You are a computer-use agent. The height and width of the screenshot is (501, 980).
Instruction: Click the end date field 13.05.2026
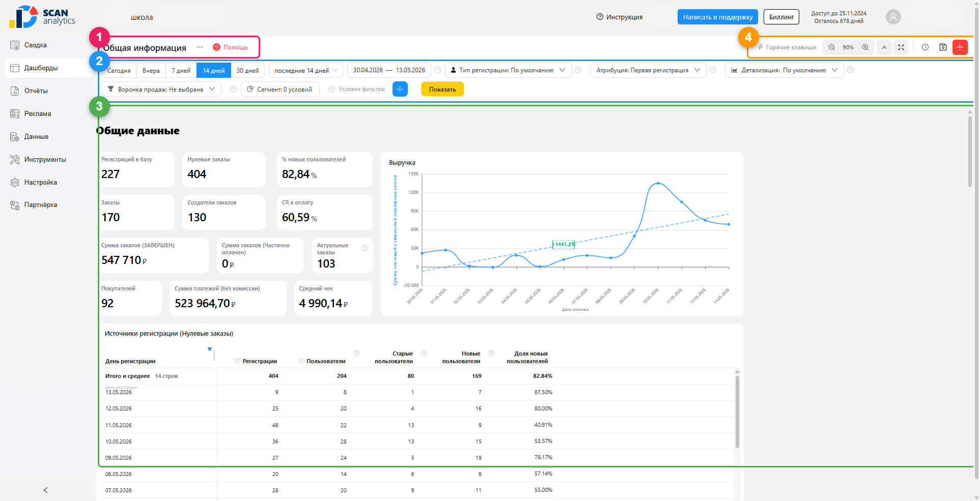pos(411,70)
